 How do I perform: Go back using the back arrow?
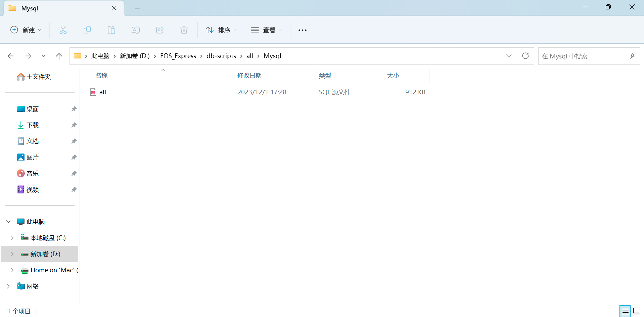(x=10, y=56)
